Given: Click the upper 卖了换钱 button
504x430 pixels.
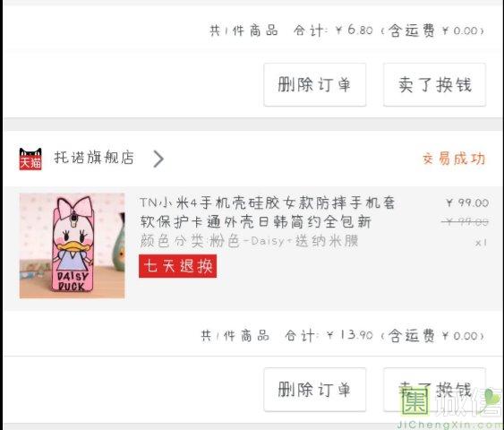Looking at the screenshot, I should (x=434, y=84).
